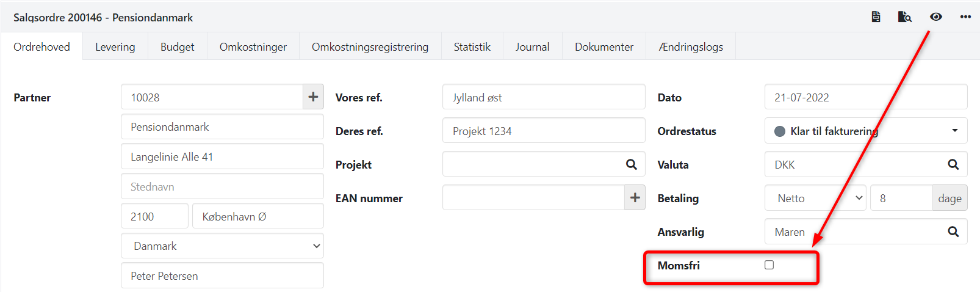Search currencies via the Valuta magnifier
This screenshot has width=980, height=292.
953,164
